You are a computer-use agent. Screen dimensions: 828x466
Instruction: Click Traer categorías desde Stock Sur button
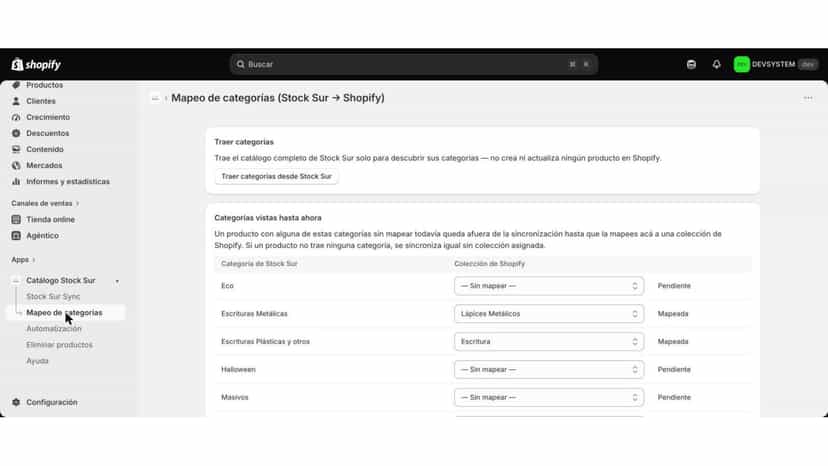click(x=276, y=176)
